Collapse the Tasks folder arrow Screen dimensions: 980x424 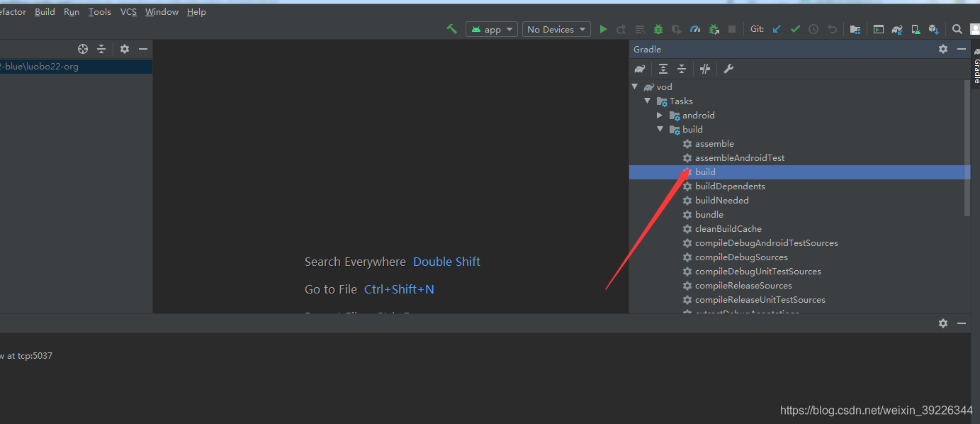coord(648,101)
